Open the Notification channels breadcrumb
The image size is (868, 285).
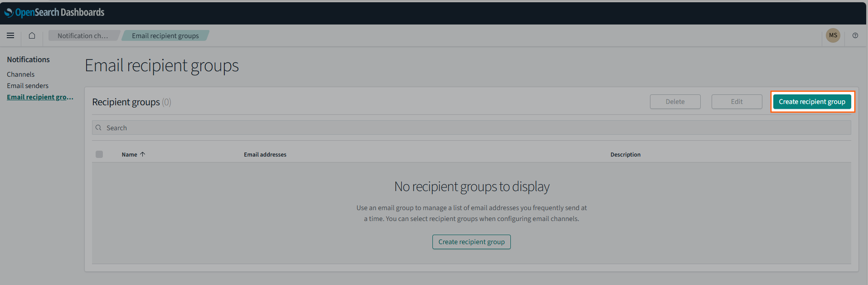[x=82, y=36]
